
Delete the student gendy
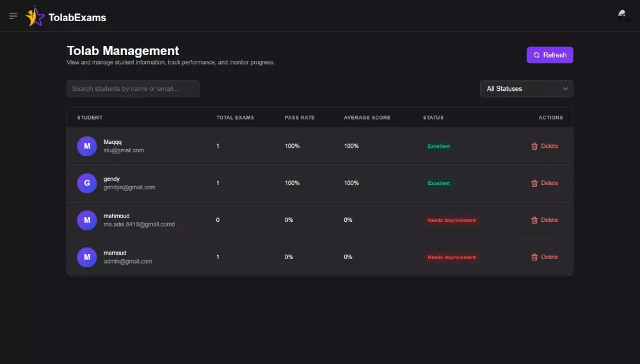click(544, 184)
